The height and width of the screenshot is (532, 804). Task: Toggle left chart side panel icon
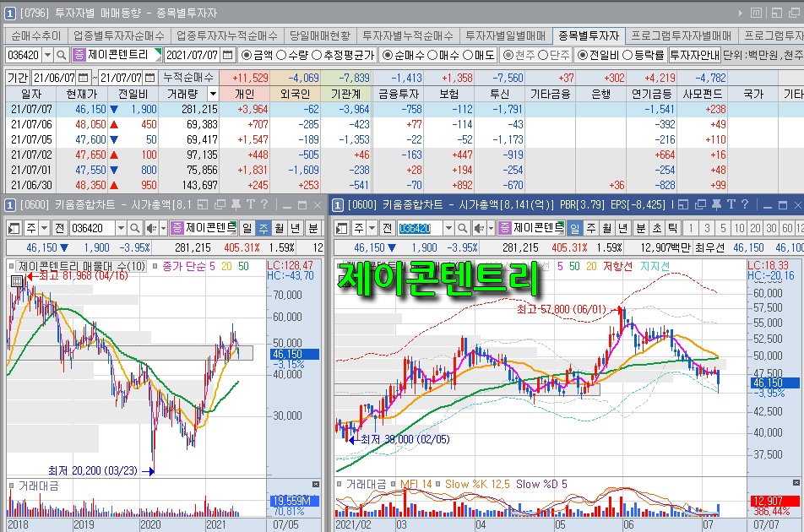14,228
